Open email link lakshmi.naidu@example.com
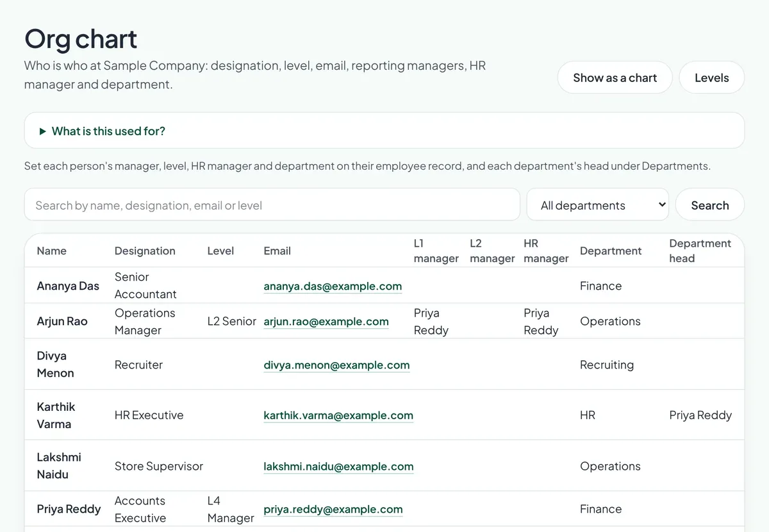 point(338,466)
